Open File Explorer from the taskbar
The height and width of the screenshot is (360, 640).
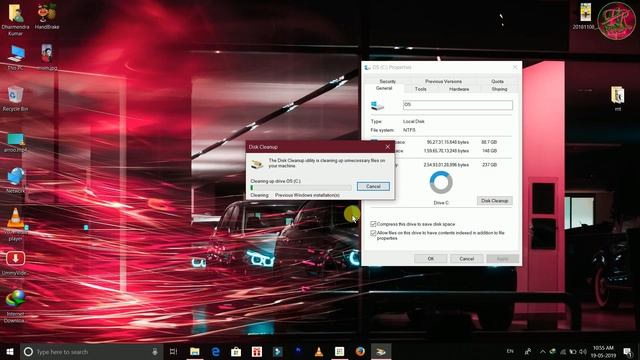(195, 351)
